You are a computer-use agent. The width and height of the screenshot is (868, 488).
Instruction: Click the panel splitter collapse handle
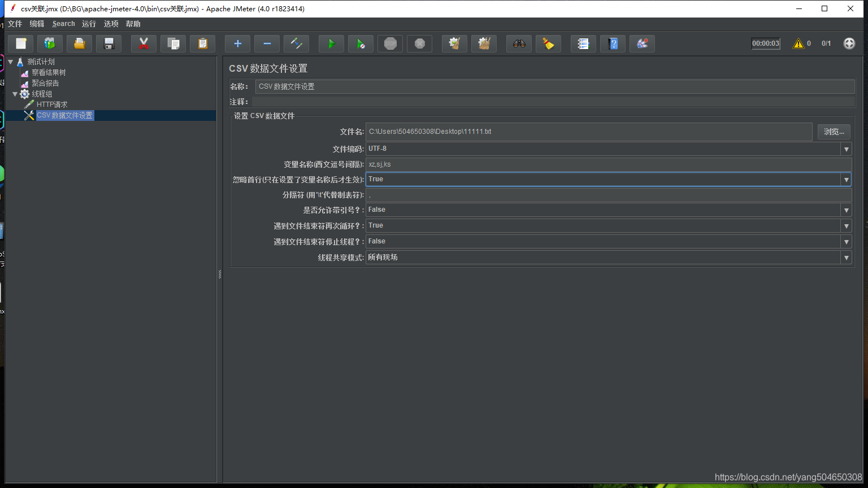click(220, 274)
